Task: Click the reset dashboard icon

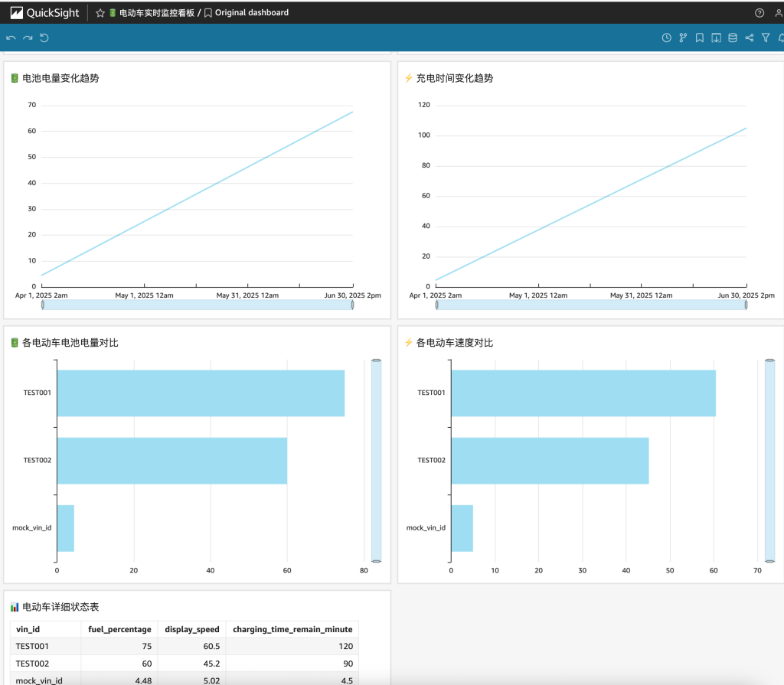Action: 44,38
